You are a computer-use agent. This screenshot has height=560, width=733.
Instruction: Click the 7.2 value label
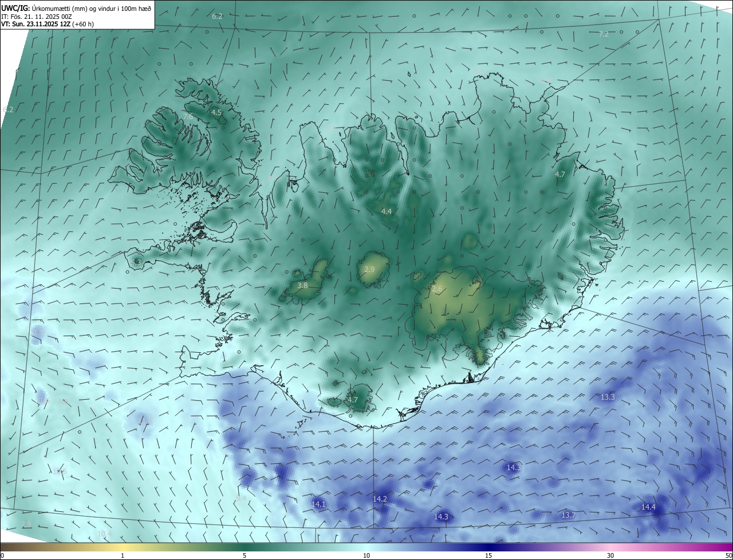pos(604,34)
